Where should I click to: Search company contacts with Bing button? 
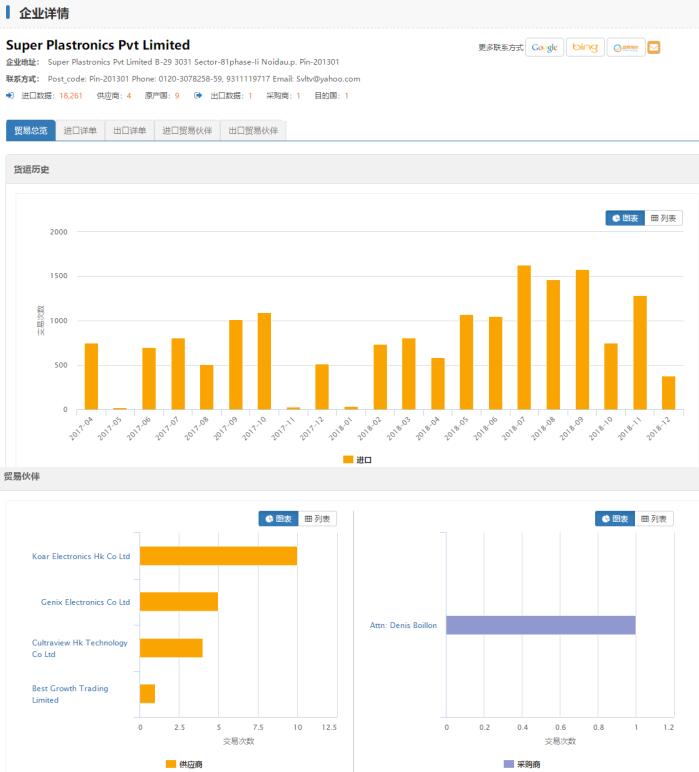point(585,47)
